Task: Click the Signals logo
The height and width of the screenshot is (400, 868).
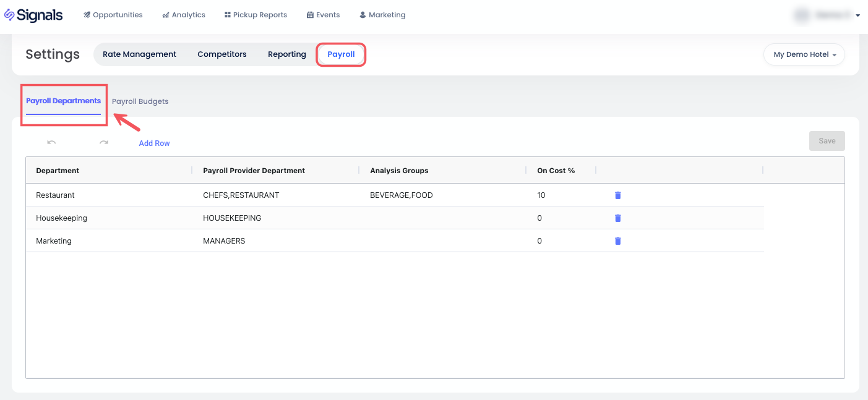Action: tap(34, 15)
